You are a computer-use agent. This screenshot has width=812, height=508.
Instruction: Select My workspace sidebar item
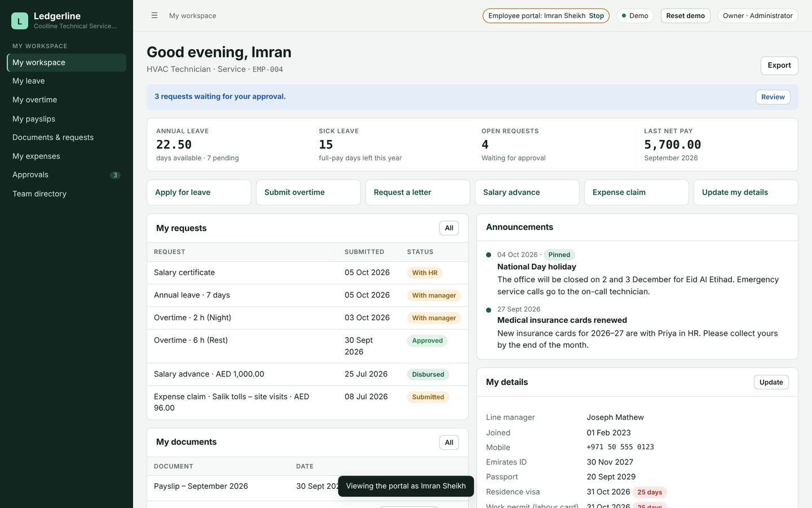[x=67, y=63]
